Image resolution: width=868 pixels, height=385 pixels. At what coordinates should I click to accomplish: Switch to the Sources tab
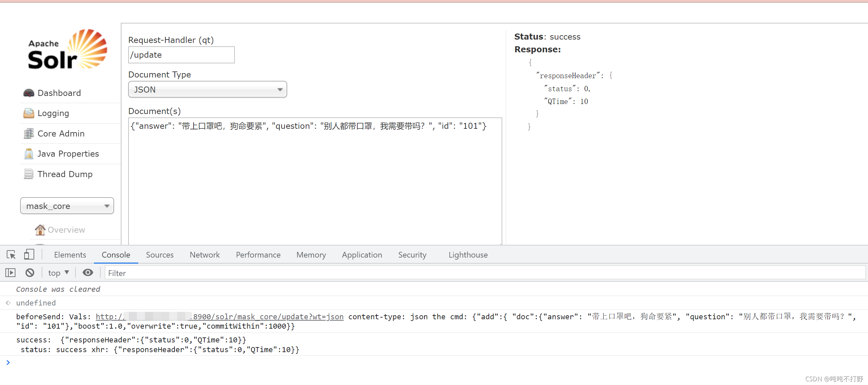pos(160,255)
